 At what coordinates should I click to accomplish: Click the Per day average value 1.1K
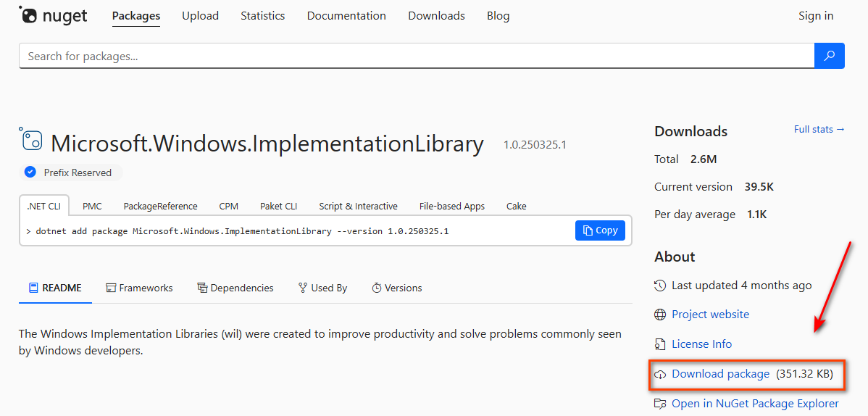click(x=756, y=215)
